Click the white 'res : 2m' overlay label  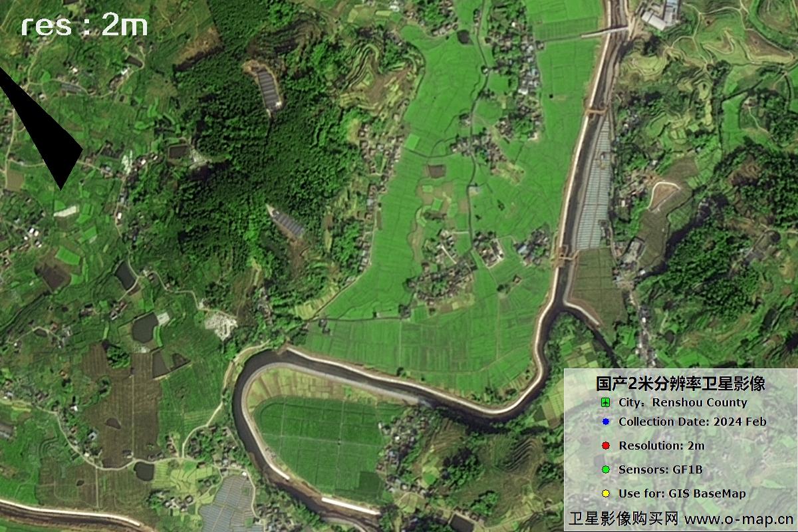point(84,25)
